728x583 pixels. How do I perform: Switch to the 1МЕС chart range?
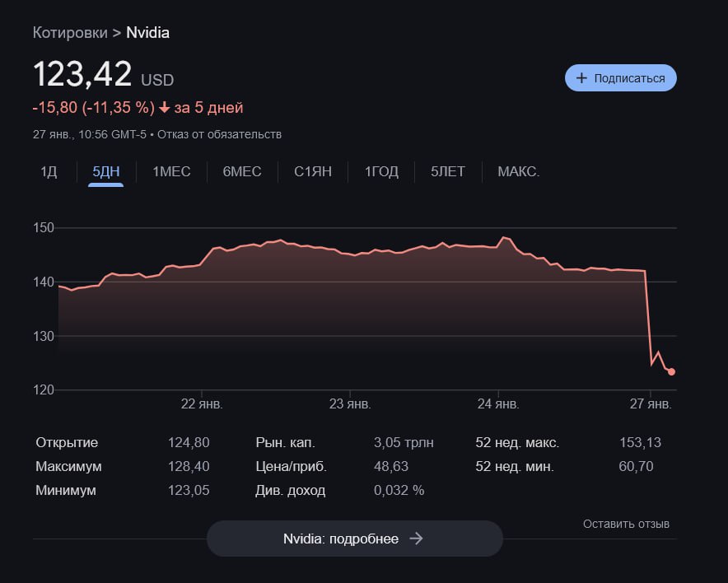[x=171, y=171]
